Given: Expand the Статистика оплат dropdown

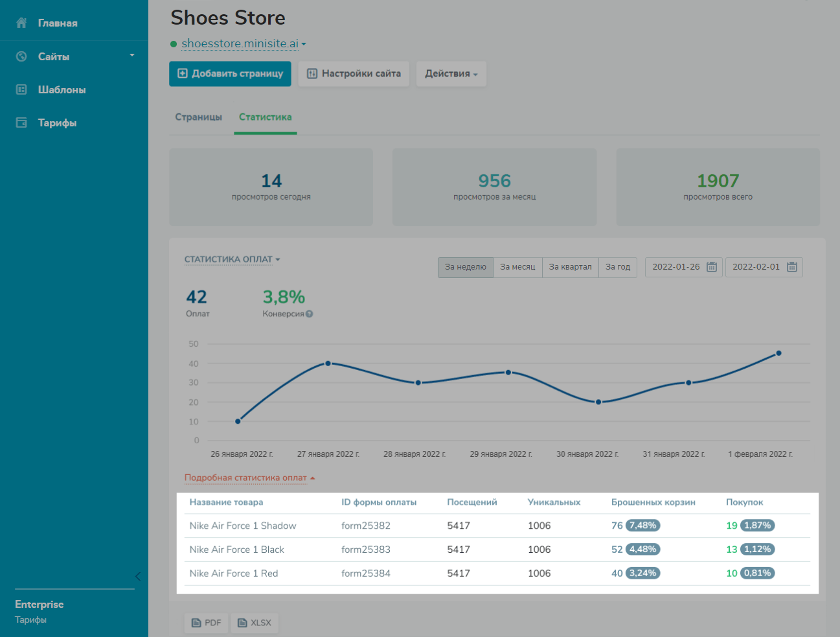Looking at the screenshot, I should (232, 259).
